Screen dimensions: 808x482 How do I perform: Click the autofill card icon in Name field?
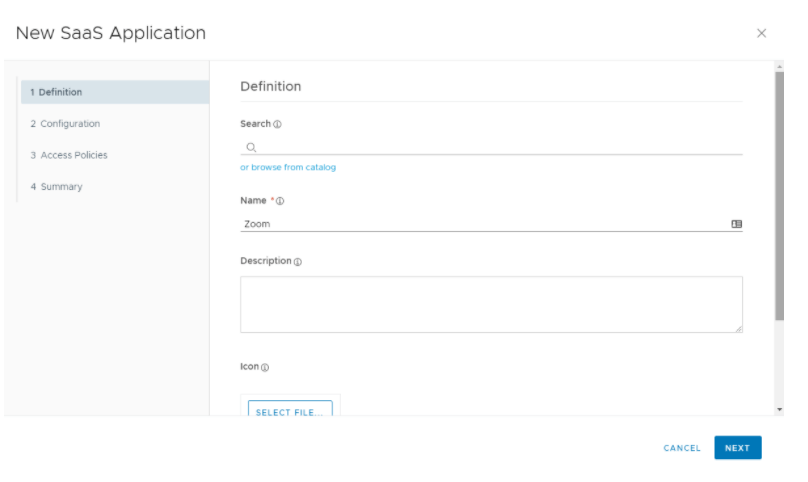tap(736, 224)
